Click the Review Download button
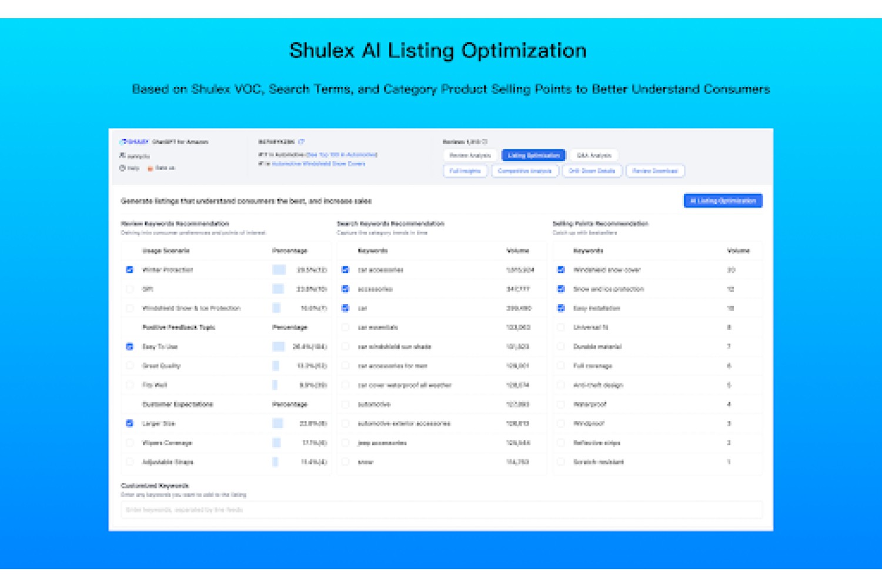 pyautogui.click(x=655, y=171)
